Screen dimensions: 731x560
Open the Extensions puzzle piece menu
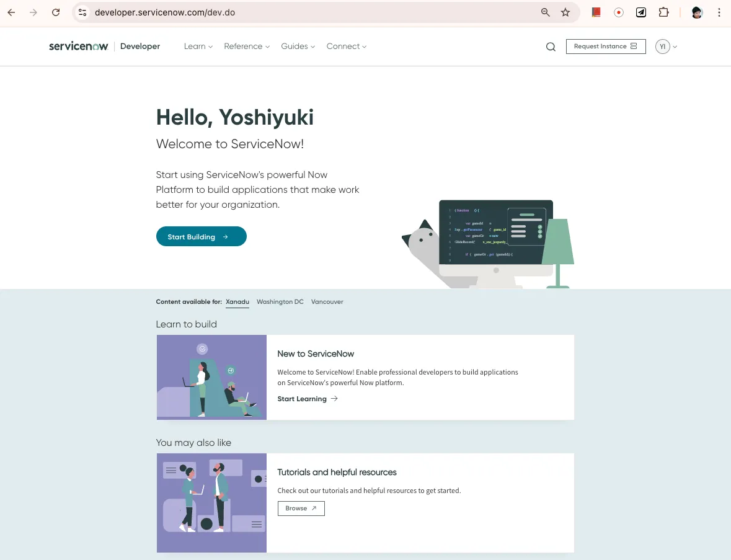[x=663, y=12]
